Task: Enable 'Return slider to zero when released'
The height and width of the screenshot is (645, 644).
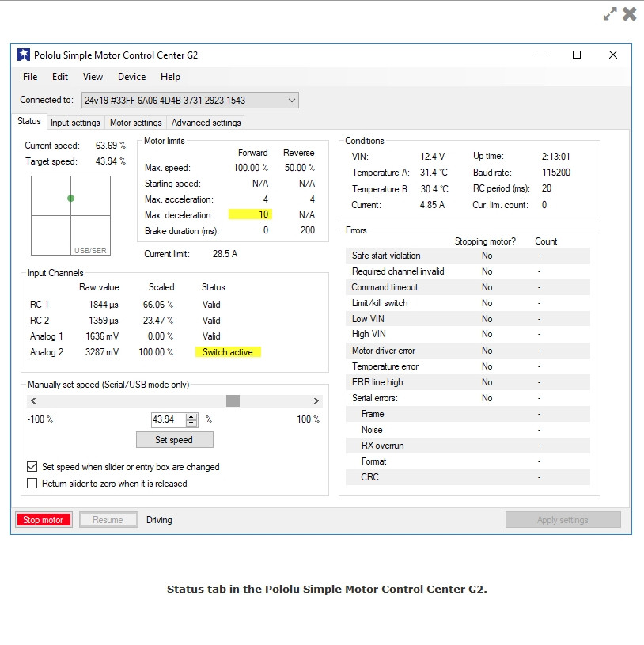Action: click(x=32, y=484)
